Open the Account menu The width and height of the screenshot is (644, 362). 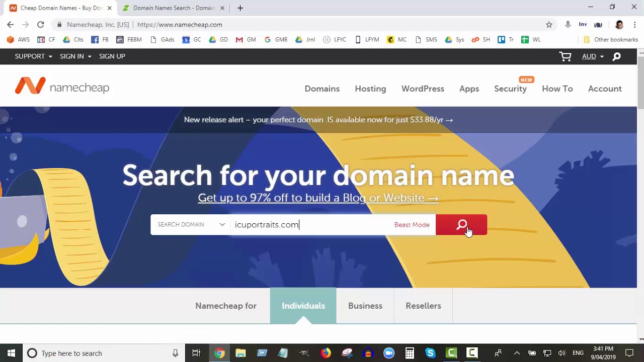point(605,88)
